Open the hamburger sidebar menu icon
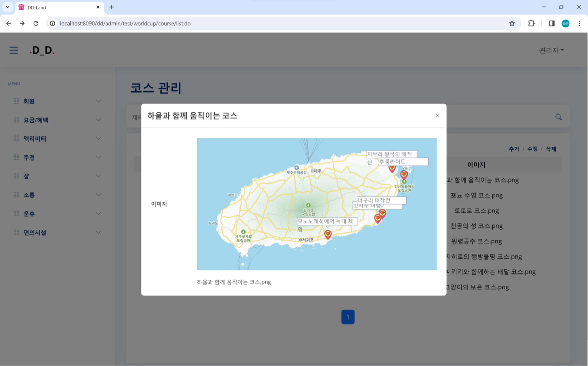Image resolution: width=588 pixels, height=366 pixels. pyautogui.click(x=14, y=50)
